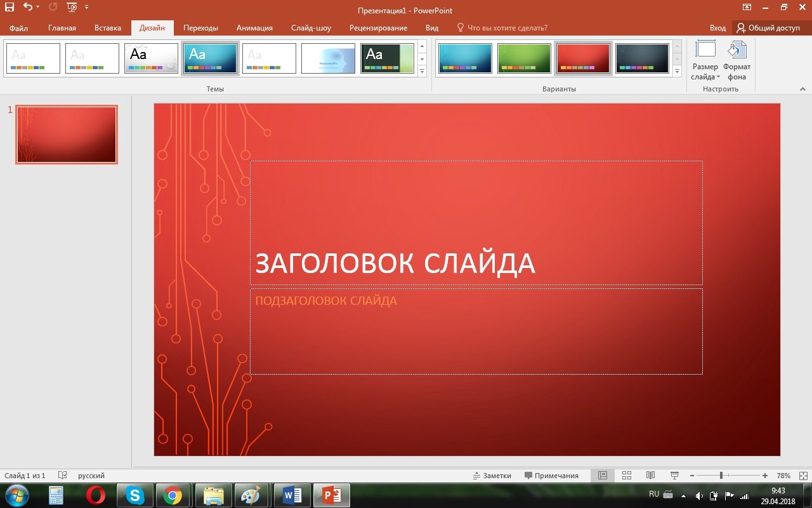Screen dimensions: 812x508
Task: Select the blue circuit theme thumbnail
Action: pyautogui.click(x=210, y=58)
